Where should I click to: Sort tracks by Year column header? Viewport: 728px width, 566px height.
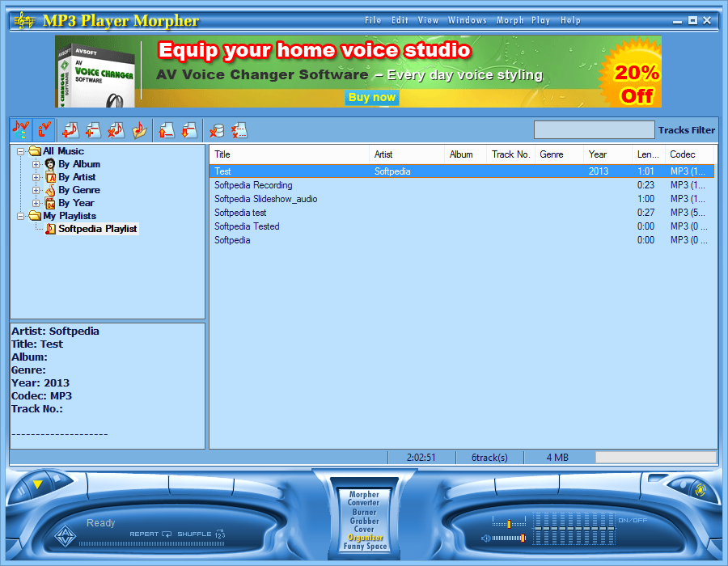(x=607, y=154)
